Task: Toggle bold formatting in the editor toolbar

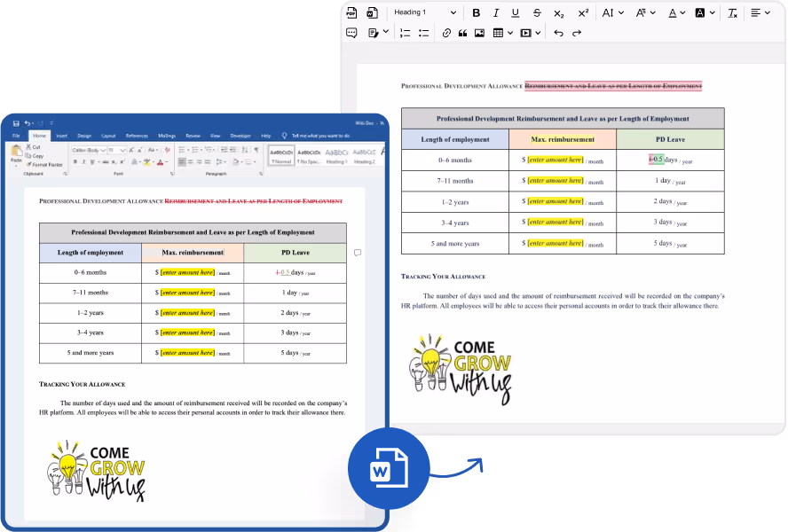Action: (x=477, y=12)
